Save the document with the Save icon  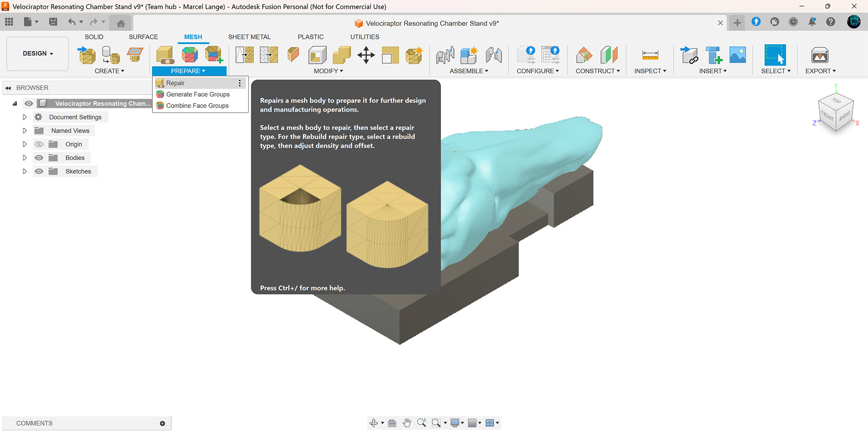53,22
